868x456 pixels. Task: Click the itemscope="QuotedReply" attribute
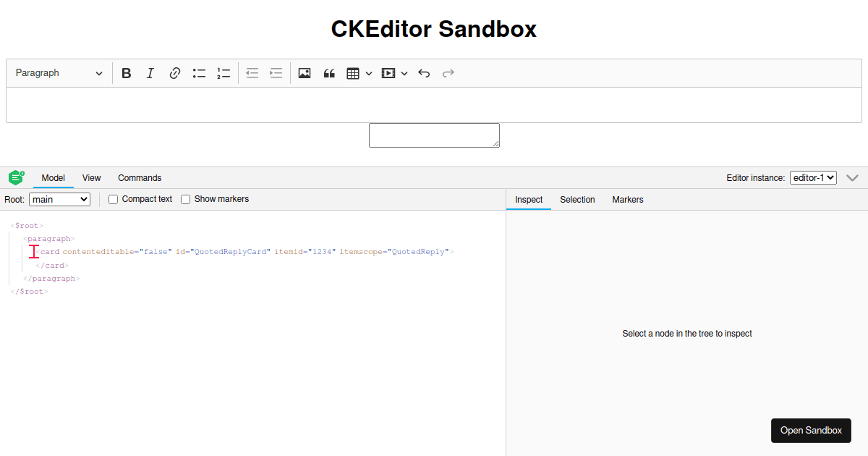[x=394, y=252]
